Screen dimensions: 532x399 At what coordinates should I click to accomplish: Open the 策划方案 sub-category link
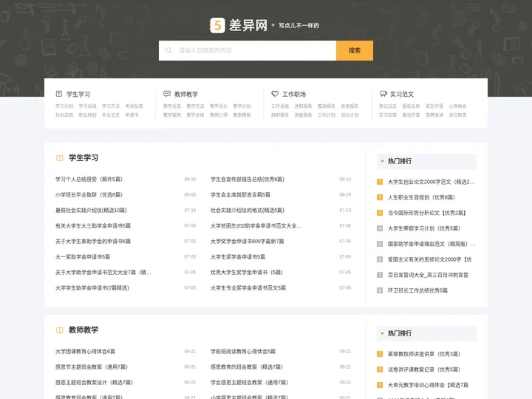pyautogui.click(x=411, y=115)
